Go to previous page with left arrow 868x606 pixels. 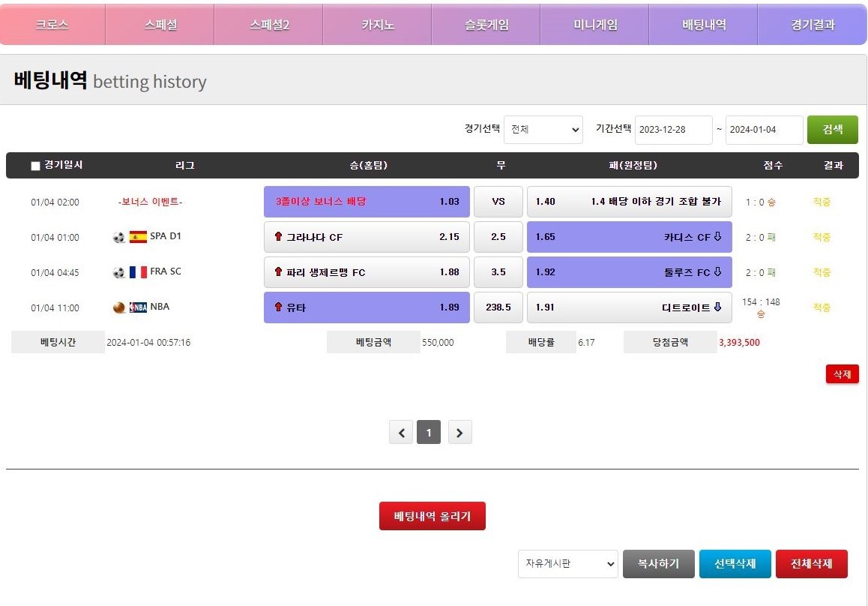401,433
